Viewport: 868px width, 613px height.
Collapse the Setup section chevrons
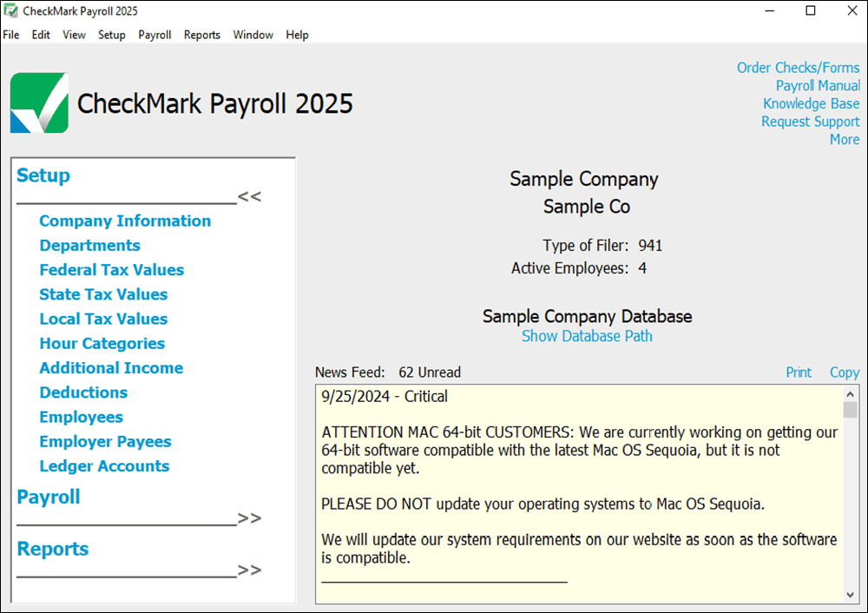tap(249, 196)
